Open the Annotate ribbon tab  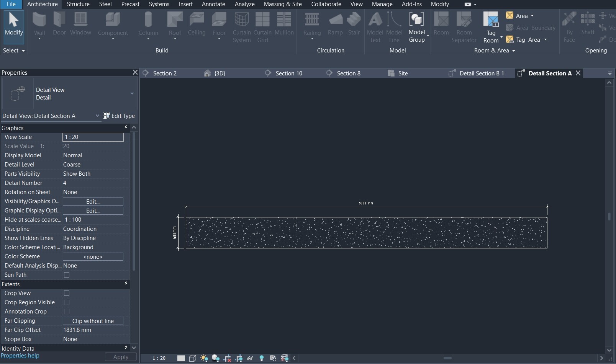(213, 4)
